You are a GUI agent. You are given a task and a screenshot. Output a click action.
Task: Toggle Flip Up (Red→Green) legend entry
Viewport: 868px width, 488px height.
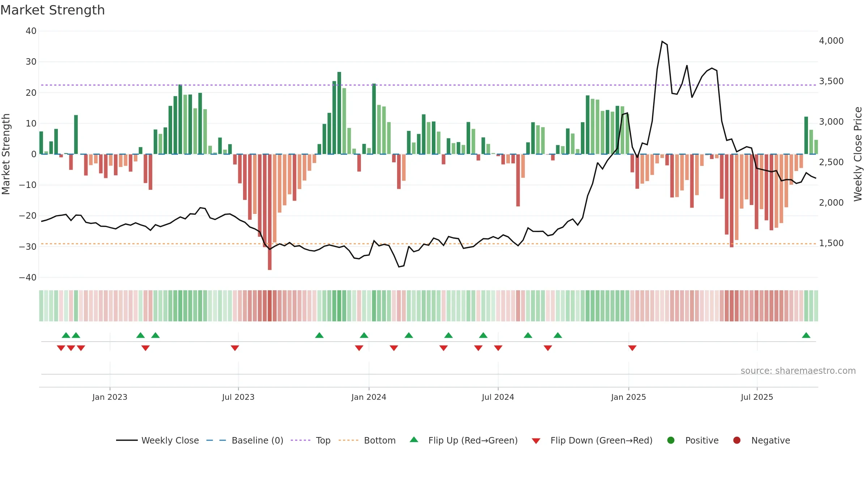pos(464,440)
